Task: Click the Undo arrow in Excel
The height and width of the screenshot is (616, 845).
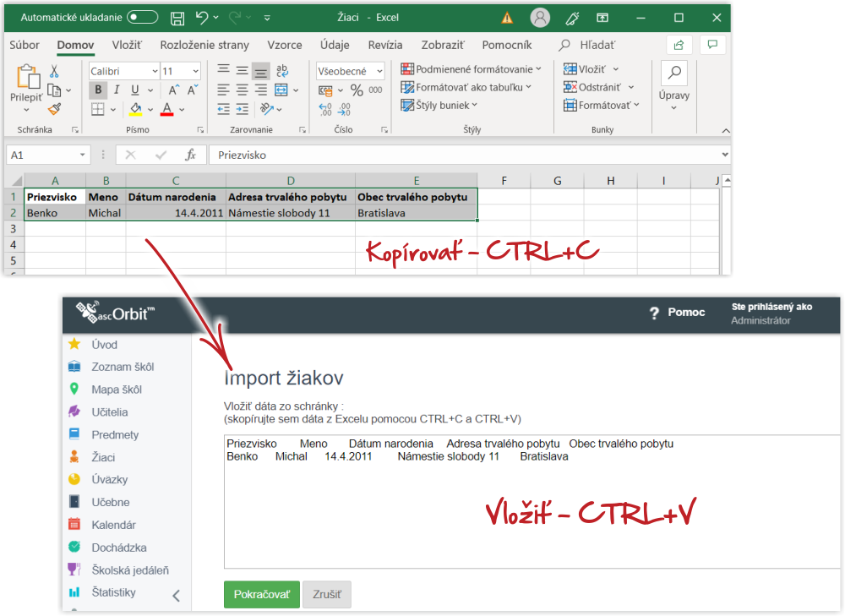Action: click(x=202, y=18)
